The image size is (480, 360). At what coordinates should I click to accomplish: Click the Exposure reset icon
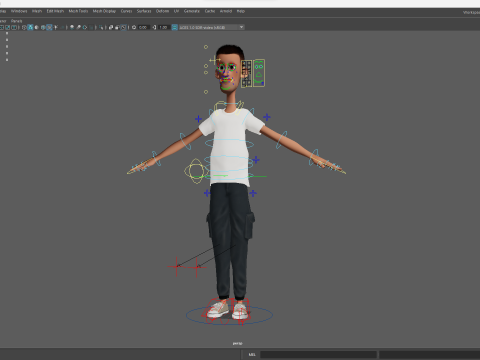pyautogui.click(x=134, y=27)
